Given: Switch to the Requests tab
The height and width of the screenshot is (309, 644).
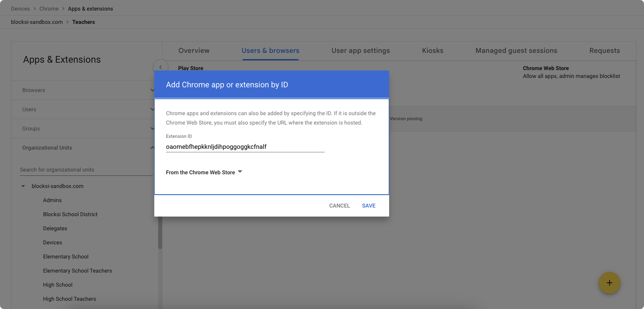Looking at the screenshot, I should pyautogui.click(x=604, y=51).
